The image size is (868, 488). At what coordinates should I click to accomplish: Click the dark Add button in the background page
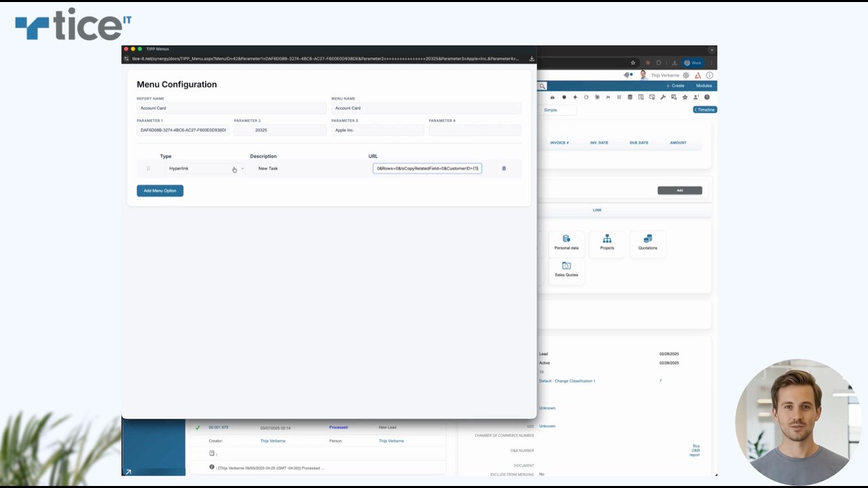679,190
